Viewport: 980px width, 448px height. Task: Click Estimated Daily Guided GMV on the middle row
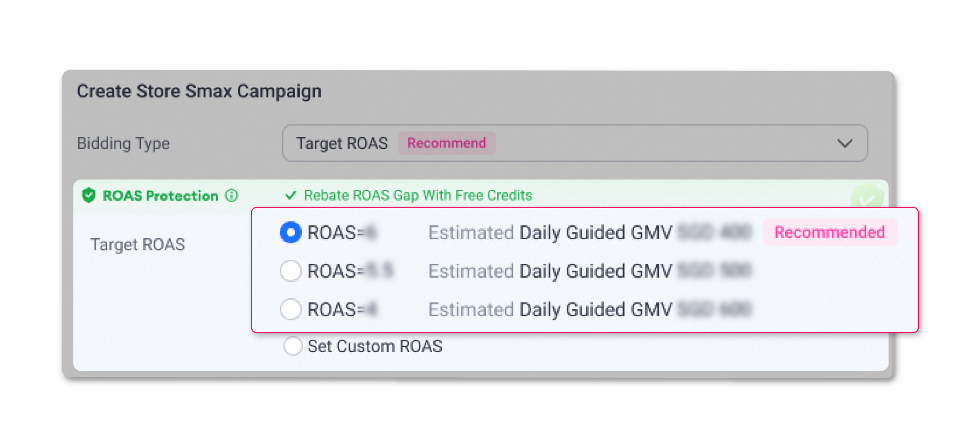click(550, 271)
